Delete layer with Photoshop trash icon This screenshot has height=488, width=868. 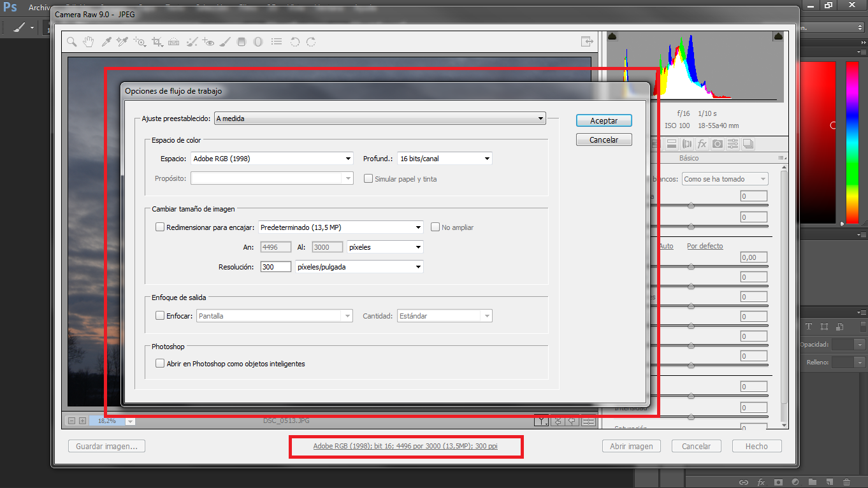click(846, 482)
